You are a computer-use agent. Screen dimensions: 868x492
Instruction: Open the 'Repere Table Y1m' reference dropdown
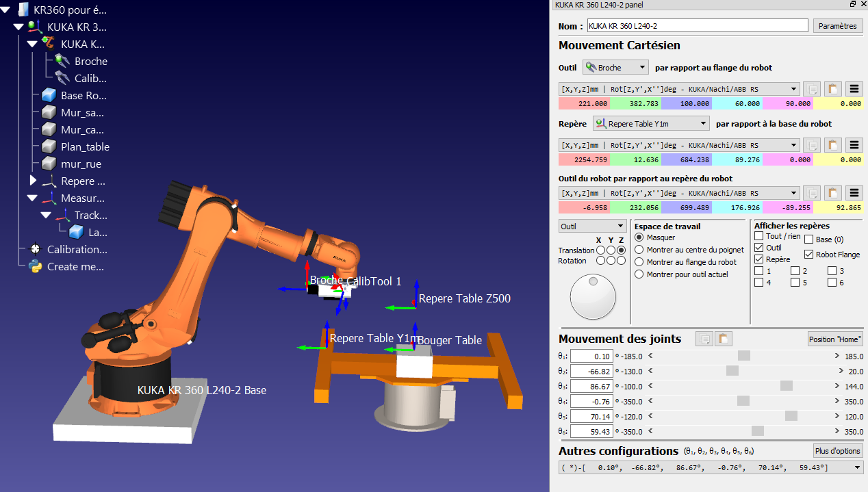click(x=650, y=124)
